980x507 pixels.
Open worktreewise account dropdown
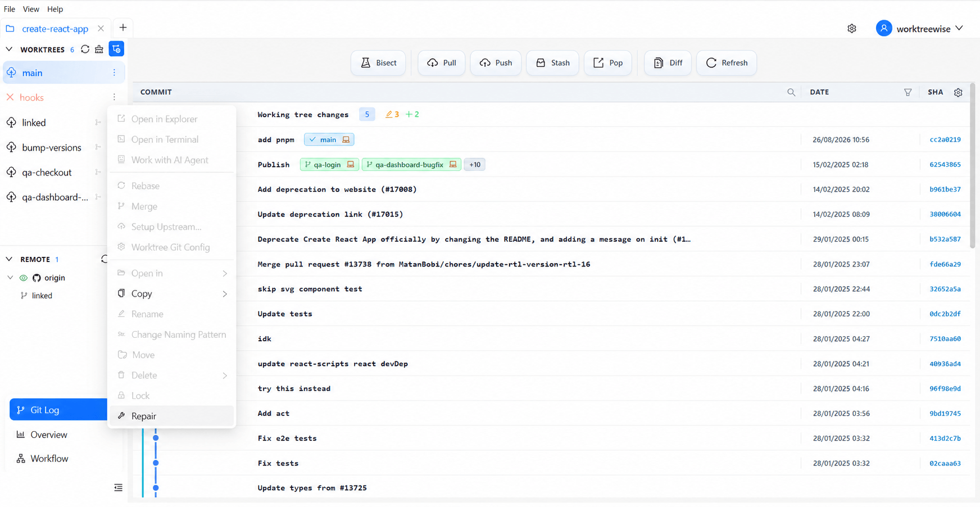coord(930,29)
